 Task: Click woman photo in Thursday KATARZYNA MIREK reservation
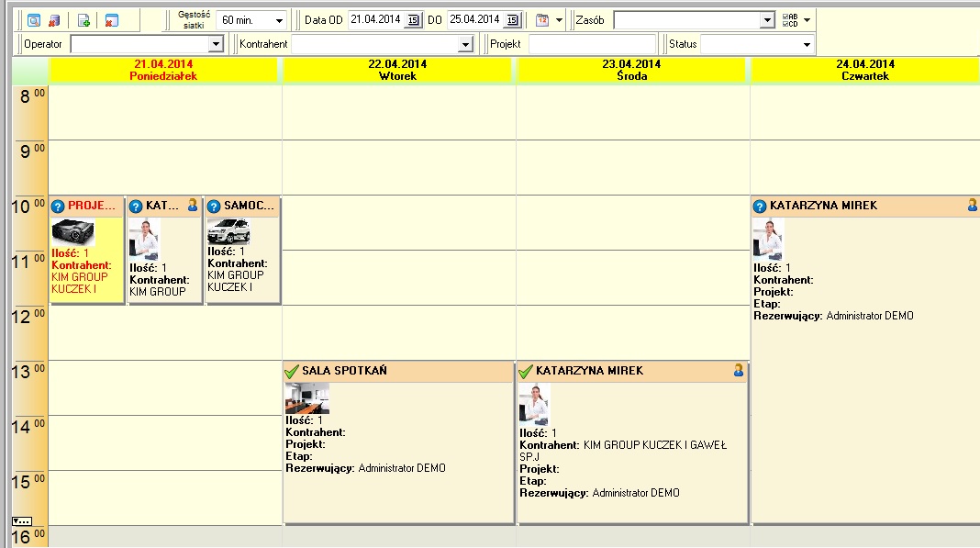coord(768,239)
